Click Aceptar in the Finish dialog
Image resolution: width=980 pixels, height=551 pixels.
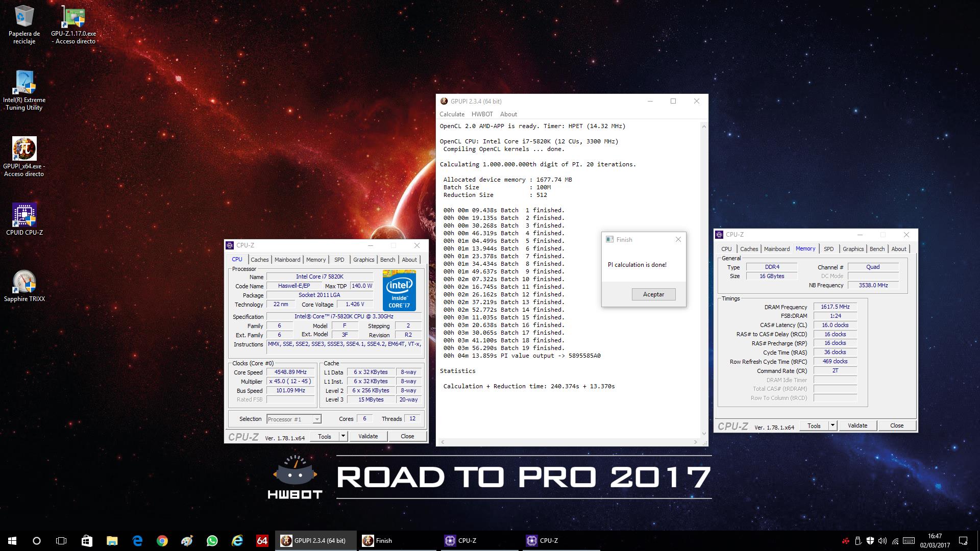point(654,294)
